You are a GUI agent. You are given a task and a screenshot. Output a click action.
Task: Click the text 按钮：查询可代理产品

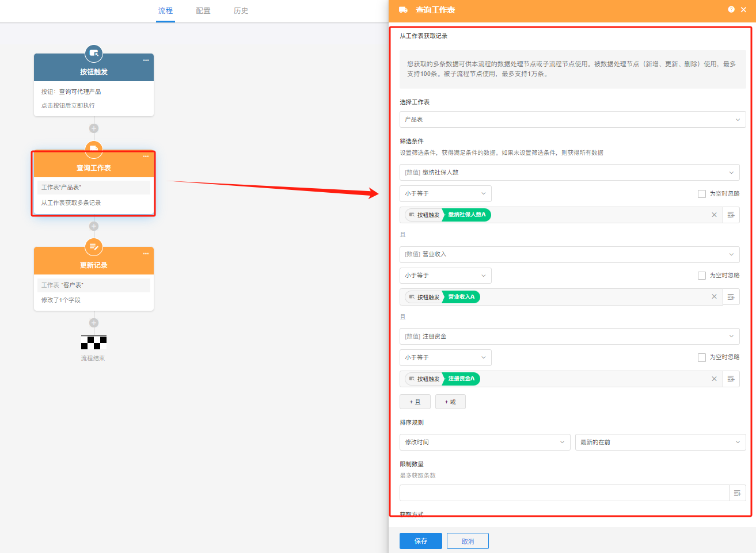(x=71, y=91)
